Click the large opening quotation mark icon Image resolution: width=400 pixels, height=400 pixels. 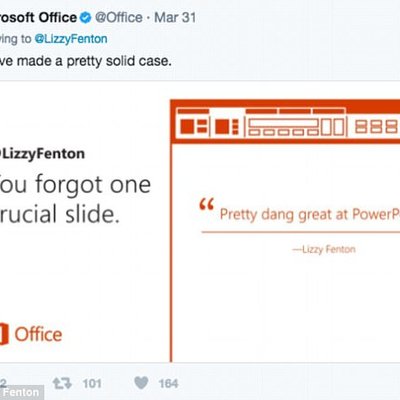click(x=206, y=204)
